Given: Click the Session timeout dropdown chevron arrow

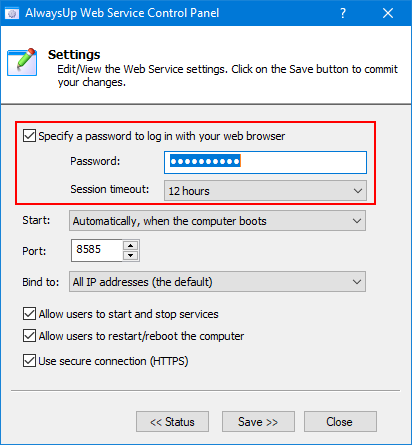Looking at the screenshot, I should click(358, 191).
